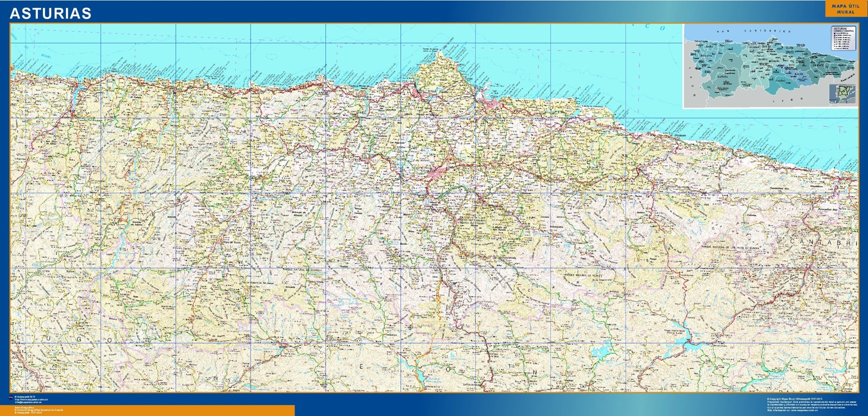Click the small Spain locator map

tap(841, 94)
